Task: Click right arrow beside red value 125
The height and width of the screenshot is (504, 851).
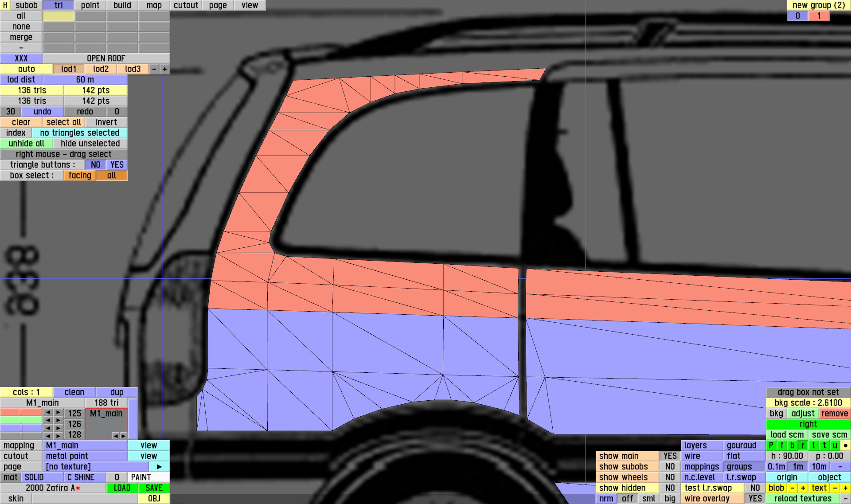Action: (x=58, y=413)
